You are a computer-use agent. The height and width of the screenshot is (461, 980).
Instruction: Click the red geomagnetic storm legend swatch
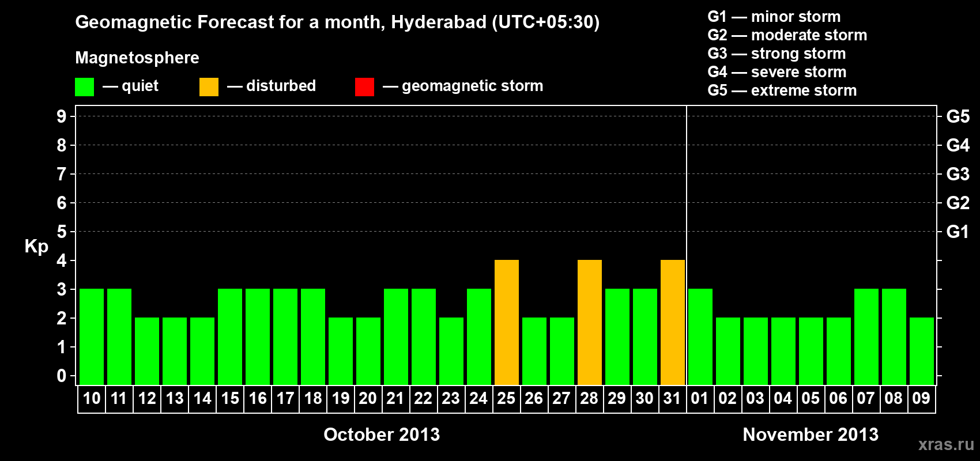tap(364, 87)
